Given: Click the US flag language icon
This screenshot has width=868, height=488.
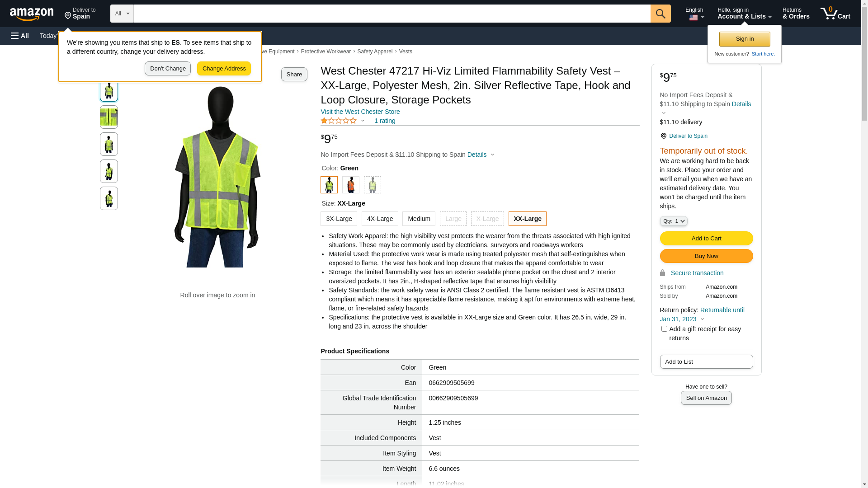Looking at the screenshot, I should [x=693, y=18].
